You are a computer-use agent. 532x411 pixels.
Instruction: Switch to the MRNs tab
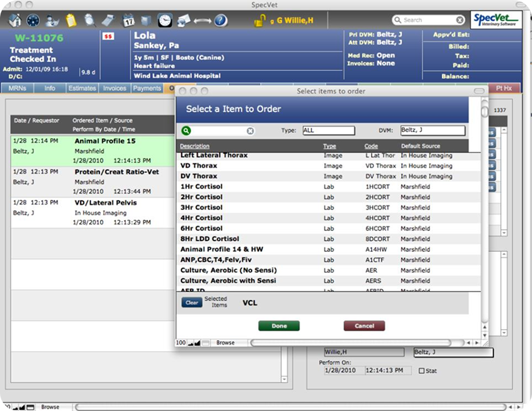pos(17,88)
